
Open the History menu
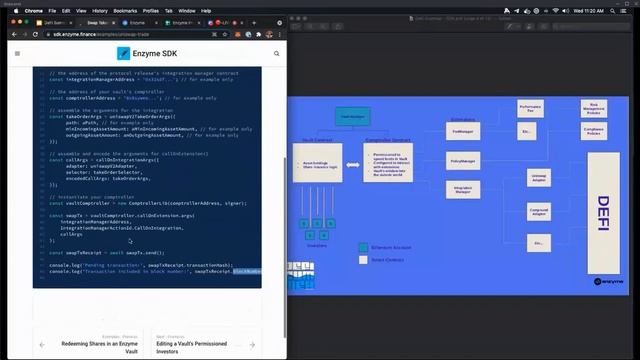[100, 11]
